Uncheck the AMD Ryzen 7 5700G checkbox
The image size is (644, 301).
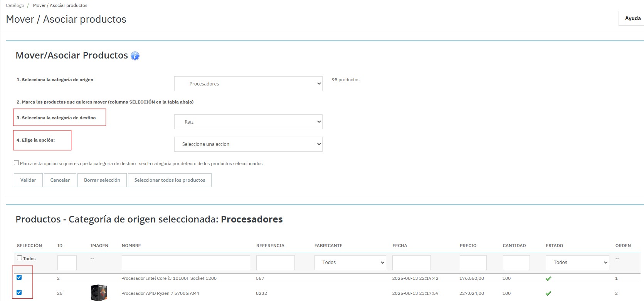[x=19, y=292]
